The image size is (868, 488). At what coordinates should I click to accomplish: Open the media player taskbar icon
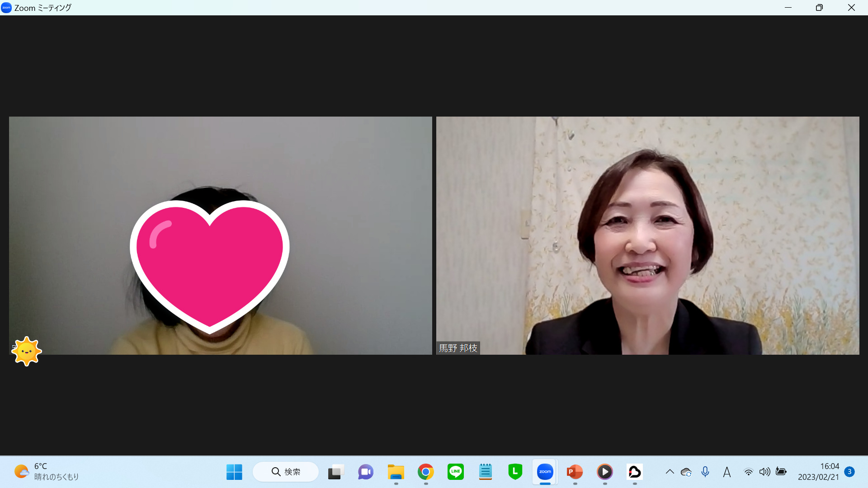604,472
